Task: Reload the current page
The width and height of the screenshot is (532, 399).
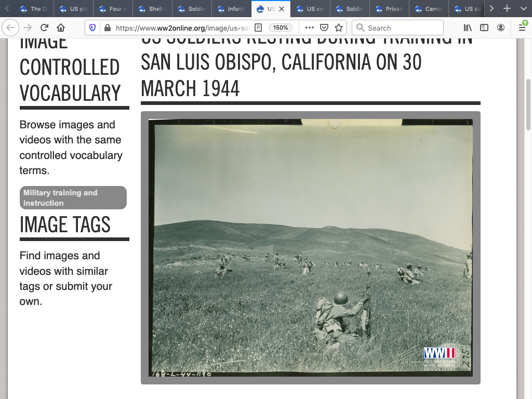Action: [x=44, y=28]
